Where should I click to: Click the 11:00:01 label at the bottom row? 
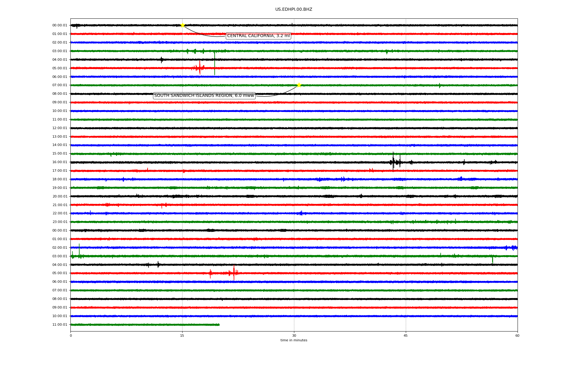pyautogui.click(x=60, y=325)
